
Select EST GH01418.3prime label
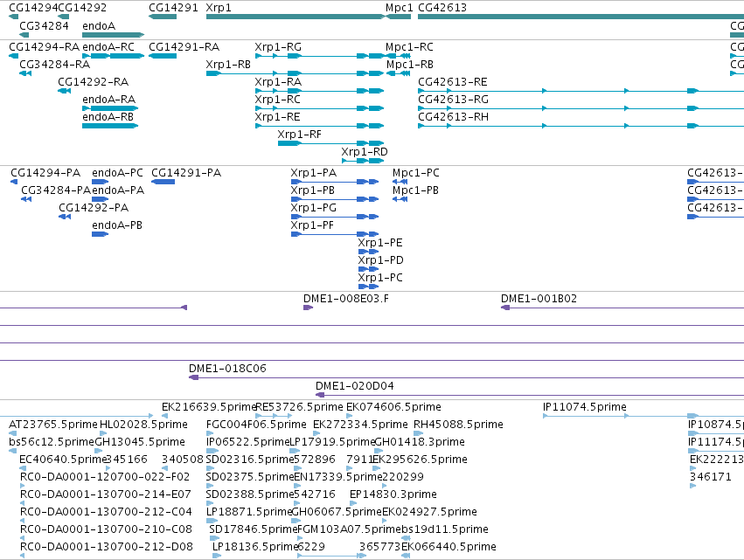pyautogui.click(x=420, y=442)
